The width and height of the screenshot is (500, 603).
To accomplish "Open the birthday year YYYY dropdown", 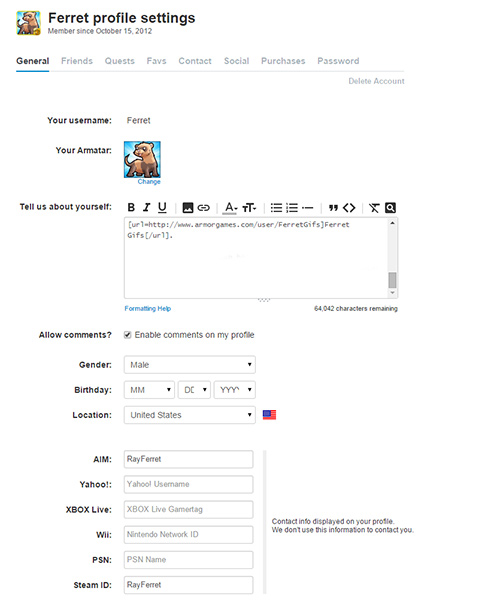I will coord(235,390).
